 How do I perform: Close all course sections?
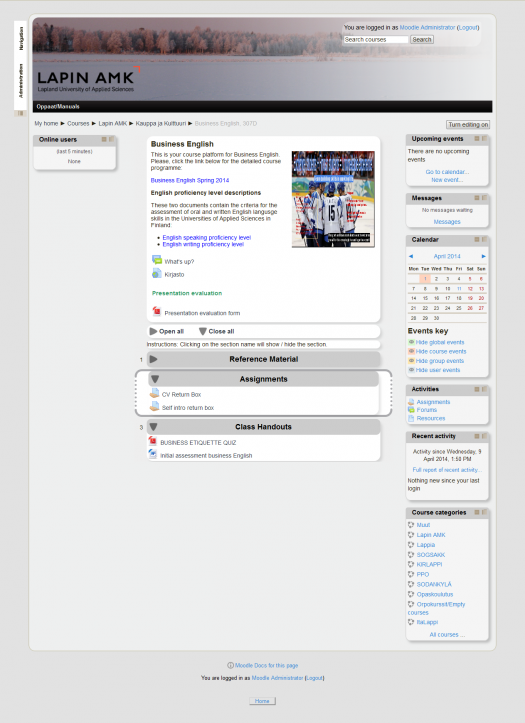click(217, 331)
